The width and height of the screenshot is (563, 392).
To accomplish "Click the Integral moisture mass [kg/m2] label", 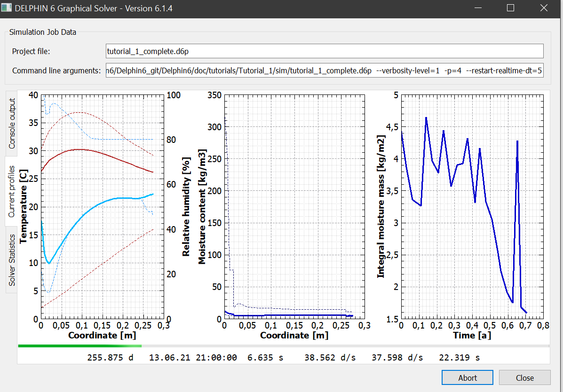I will point(381,207).
